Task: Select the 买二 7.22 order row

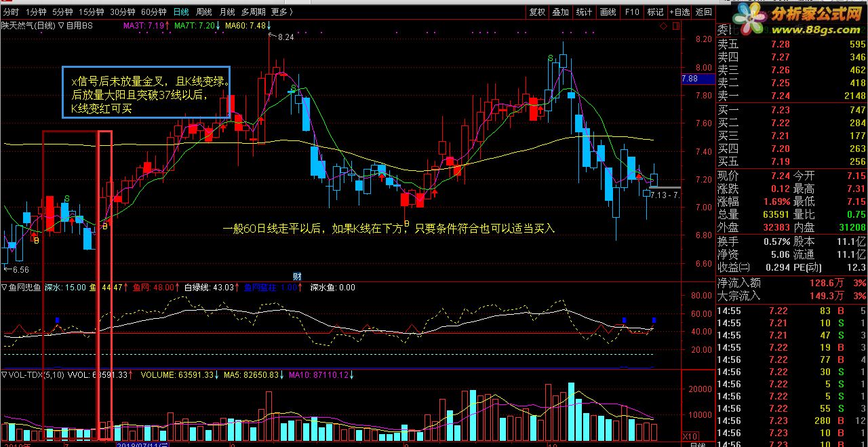Action: [792, 123]
